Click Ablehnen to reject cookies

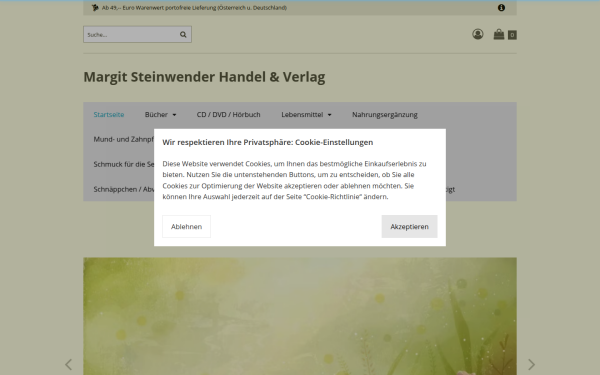186,227
